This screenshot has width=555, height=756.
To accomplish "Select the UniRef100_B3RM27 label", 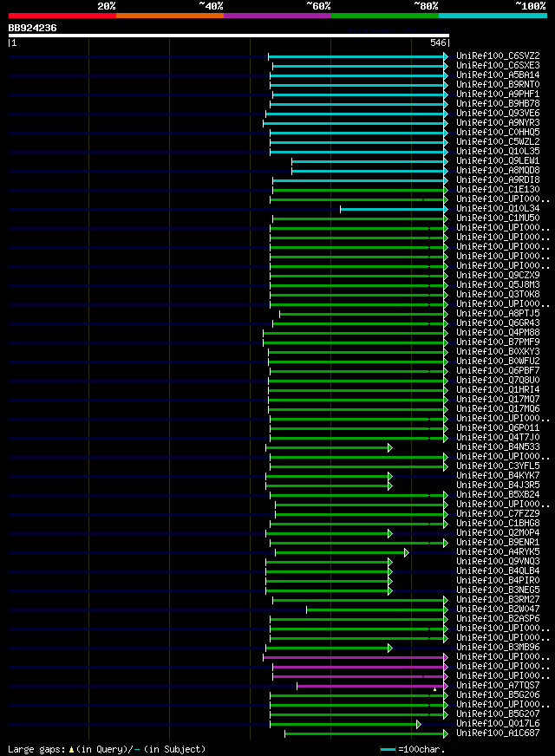I will tap(498, 599).
